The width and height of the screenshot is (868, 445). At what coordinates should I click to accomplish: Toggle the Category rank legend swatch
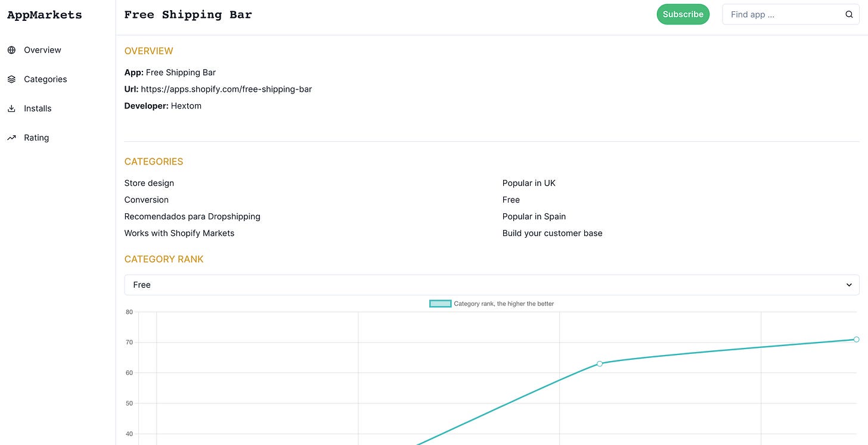point(441,304)
